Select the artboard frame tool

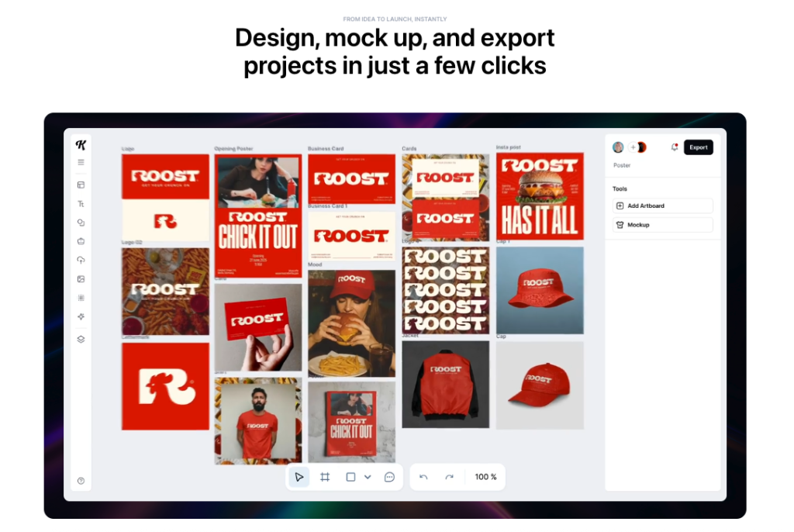click(325, 477)
